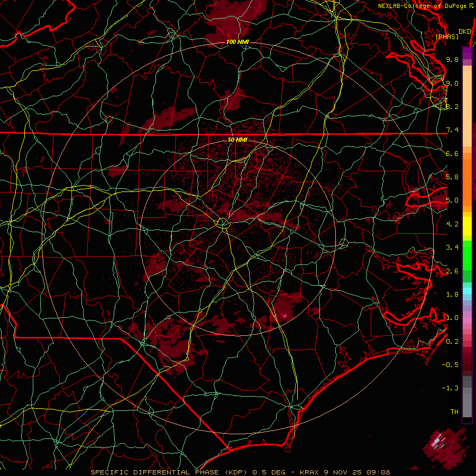Click the 5.8 scale value
Viewport: 476px width, 476px height.
(x=452, y=177)
